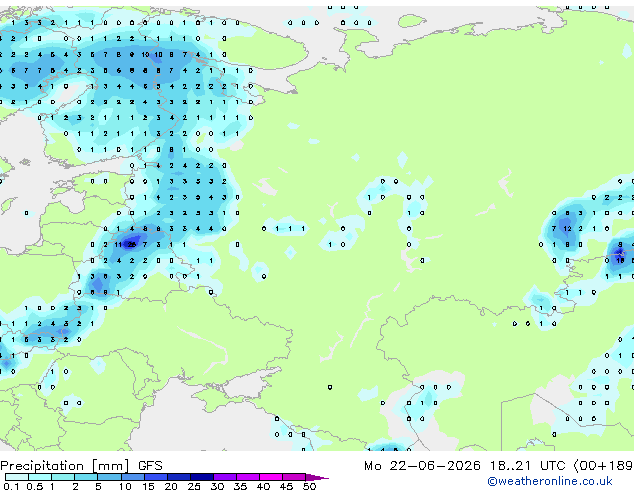This screenshot has width=634, height=490.
Task: Open the weatheronline.co.uk copyright link
Action: (x=550, y=481)
